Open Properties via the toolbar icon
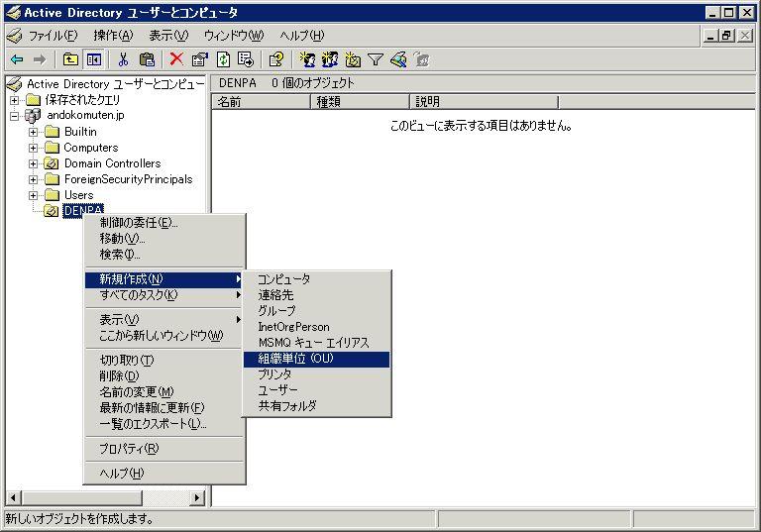This screenshot has height=532, width=761. [x=200, y=59]
